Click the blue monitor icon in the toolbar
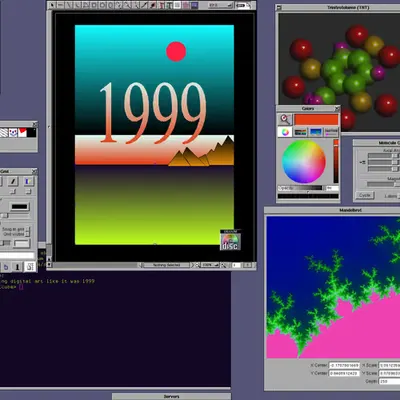The image size is (400, 400). point(195,5)
